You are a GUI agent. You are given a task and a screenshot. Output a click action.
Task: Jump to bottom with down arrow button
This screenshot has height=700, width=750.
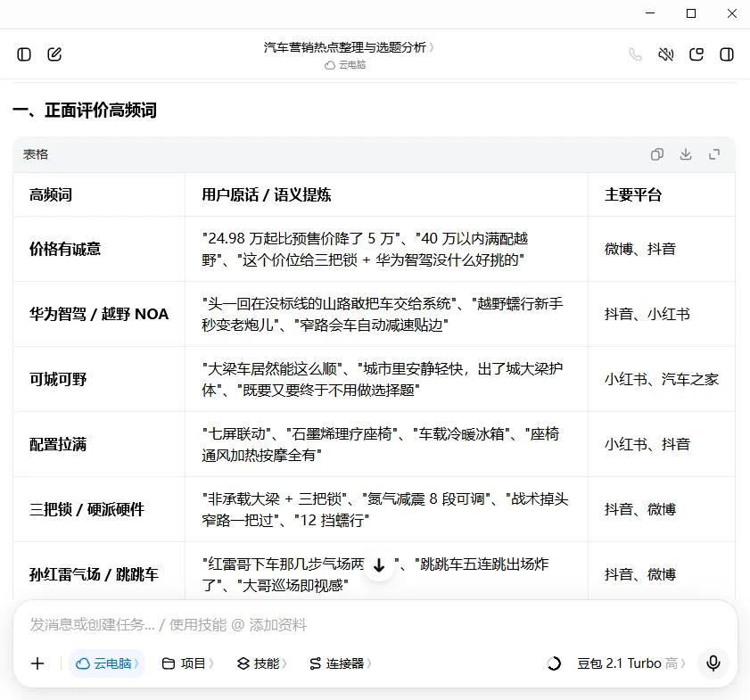tap(379, 565)
